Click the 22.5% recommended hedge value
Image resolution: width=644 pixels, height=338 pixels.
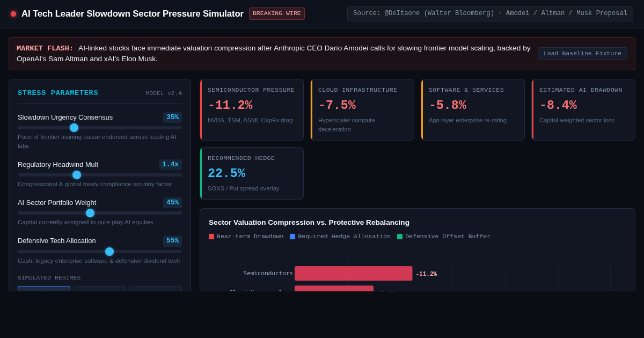(x=226, y=174)
